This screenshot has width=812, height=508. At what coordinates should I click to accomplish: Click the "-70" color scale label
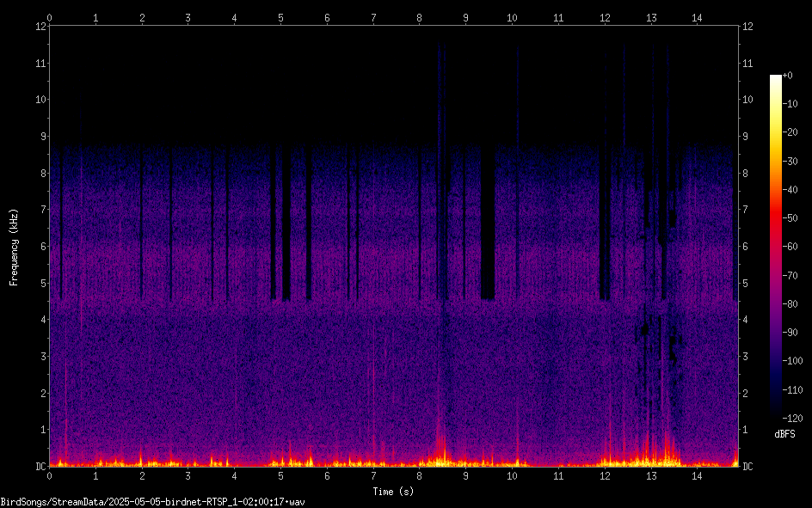pos(790,276)
